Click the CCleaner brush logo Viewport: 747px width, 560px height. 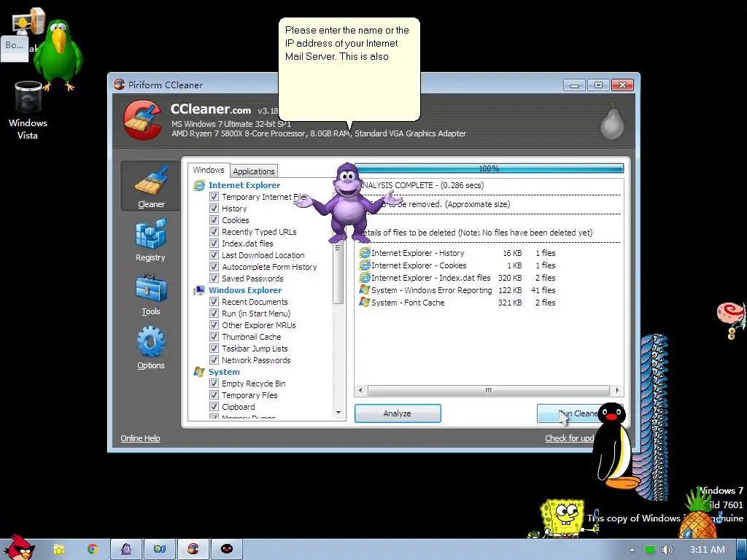click(x=142, y=120)
